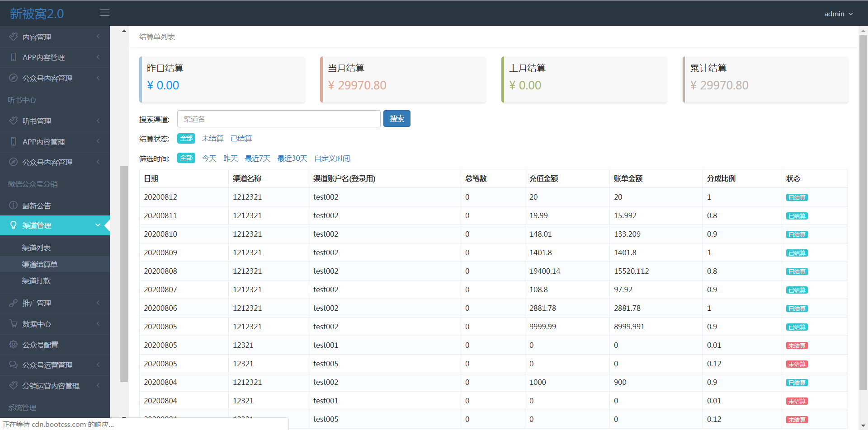Click the gear icon beside 公众号配置
The width and height of the screenshot is (868, 430).
pos(14,345)
